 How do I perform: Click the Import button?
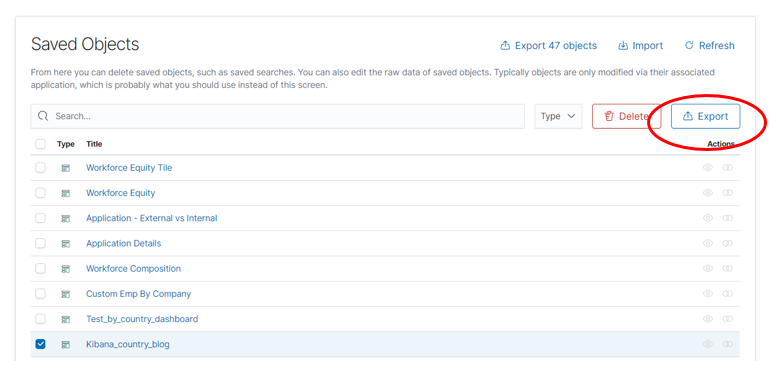tap(640, 46)
